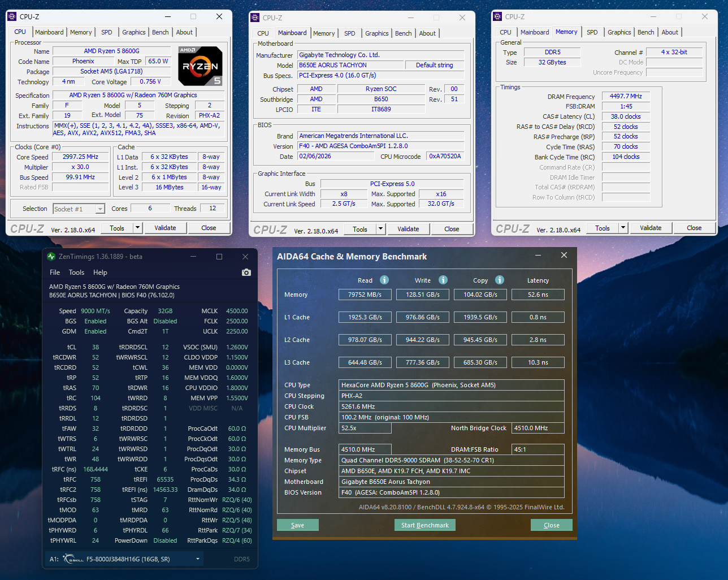Click the PowerDown Disabled value in ZenTimings
This screenshot has height=580, width=728.
165,540
